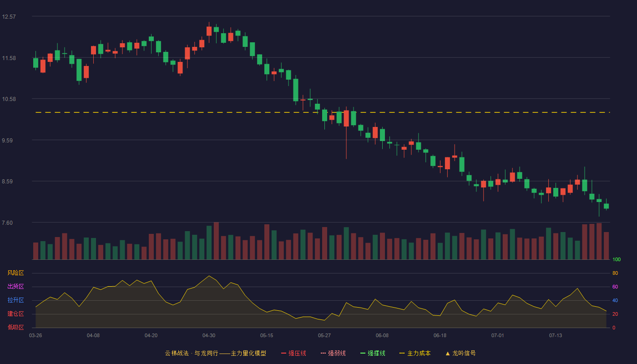
Task: Click the 12.57 price axis label
Action: click(x=9, y=17)
